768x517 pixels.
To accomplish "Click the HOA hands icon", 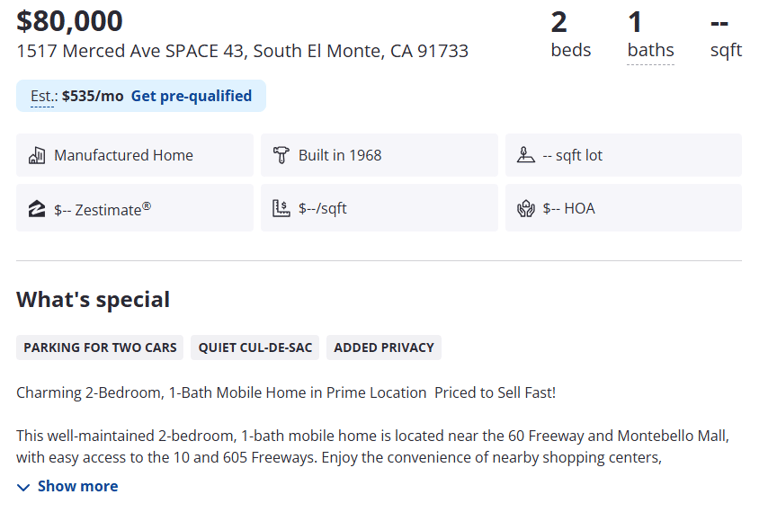I will point(526,209).
